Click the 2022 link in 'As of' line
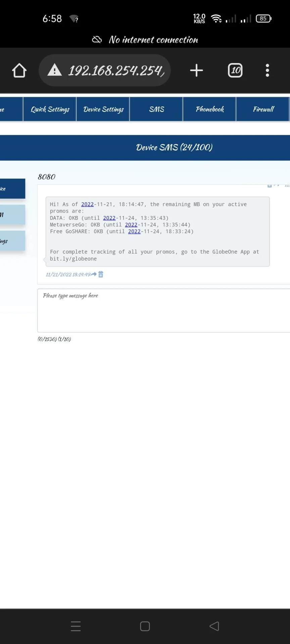290x644 pixels. pyautogui.click(x=87, y=204)
